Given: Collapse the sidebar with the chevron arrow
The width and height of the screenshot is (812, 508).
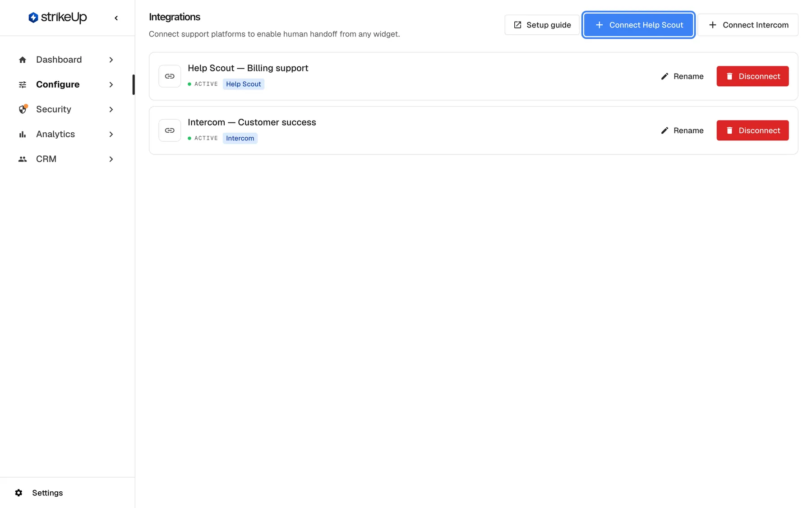Looking at the screenshot, I should pyautogui.click(x=116, y=18).
